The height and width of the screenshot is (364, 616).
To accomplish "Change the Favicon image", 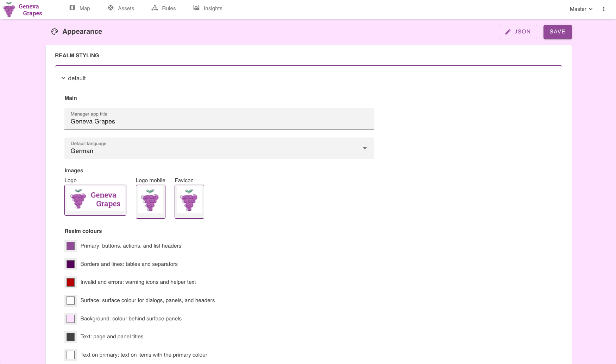I will [x=189, y=202].
